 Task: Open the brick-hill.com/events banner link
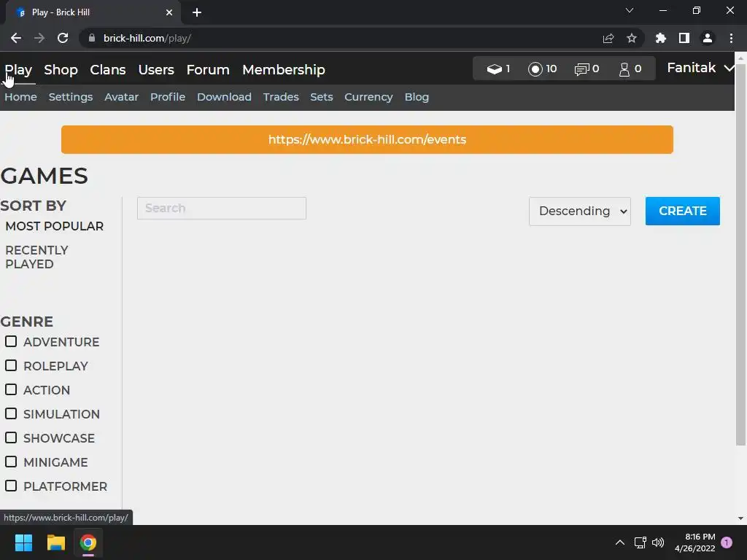click(x=367, y=139)
